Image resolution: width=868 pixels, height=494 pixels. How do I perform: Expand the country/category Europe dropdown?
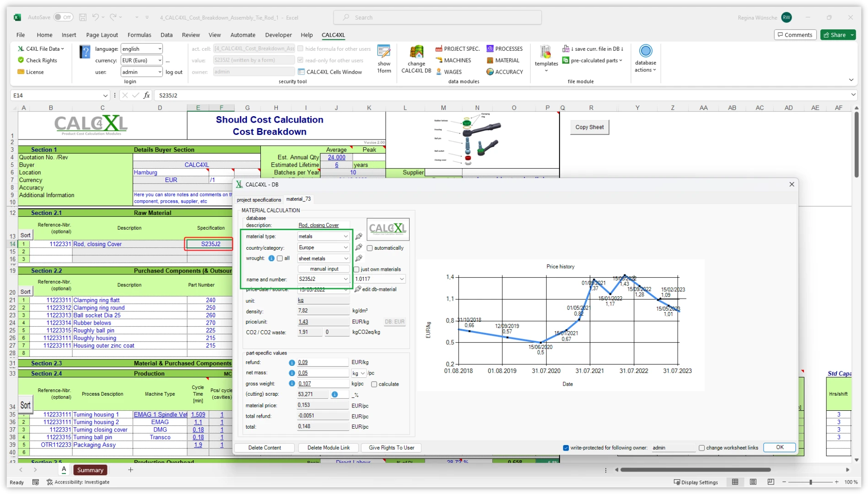tap(323, 247)
